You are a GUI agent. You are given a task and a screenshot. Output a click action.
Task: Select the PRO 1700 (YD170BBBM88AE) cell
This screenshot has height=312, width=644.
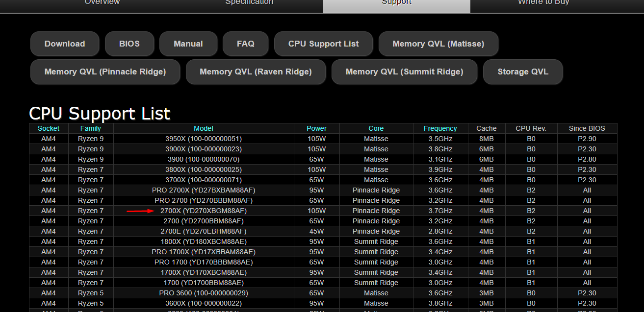(204, 262)
